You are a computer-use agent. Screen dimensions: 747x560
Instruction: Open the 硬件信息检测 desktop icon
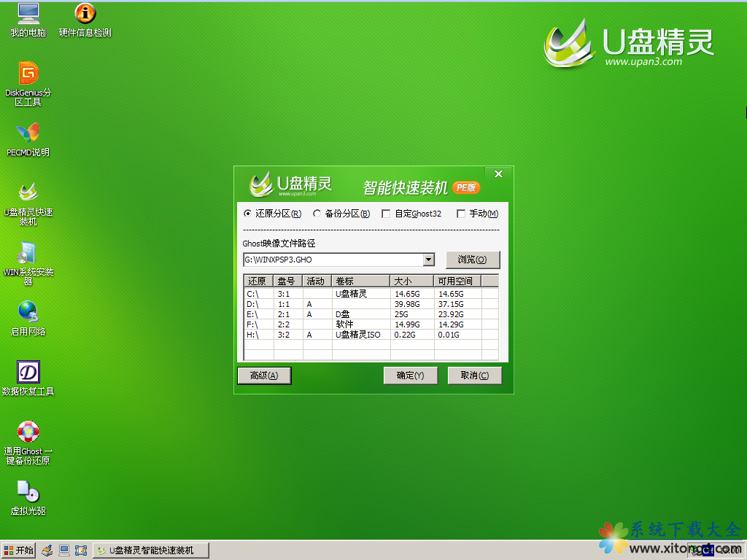coord(85,20)
